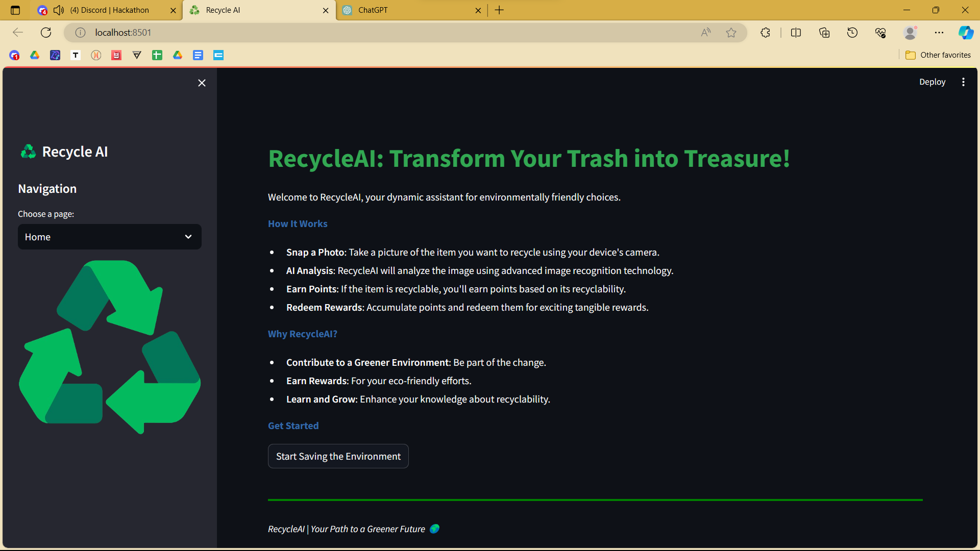The width and height of the screenshot is (980, 551).
Task: Open the Other favorites folder
Action: 938,55
